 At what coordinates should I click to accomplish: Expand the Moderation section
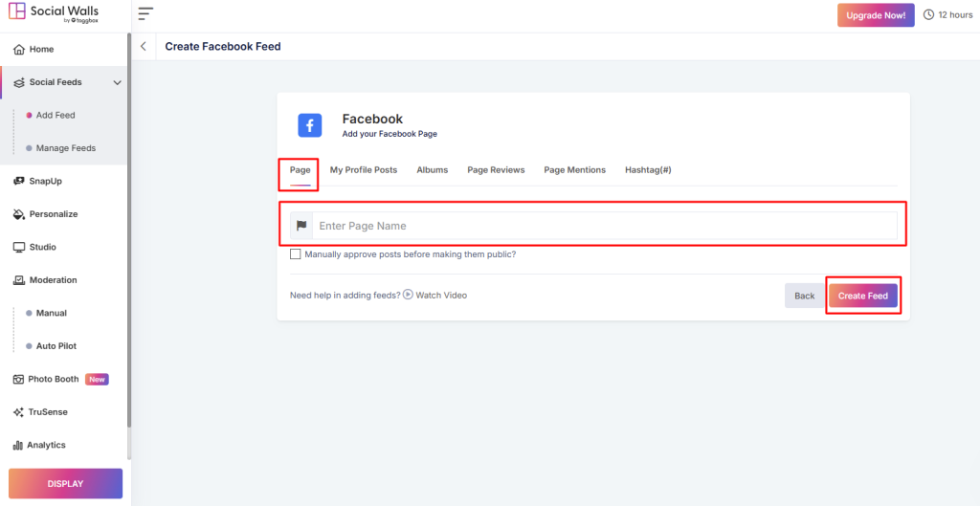click(53, 280)
